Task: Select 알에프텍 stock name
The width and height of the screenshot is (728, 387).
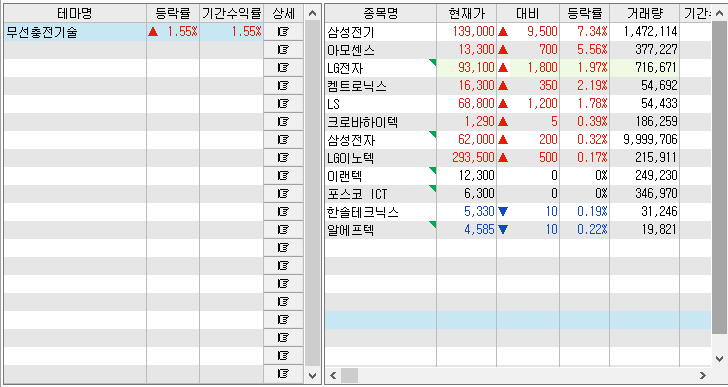Action: click(351, 230)
